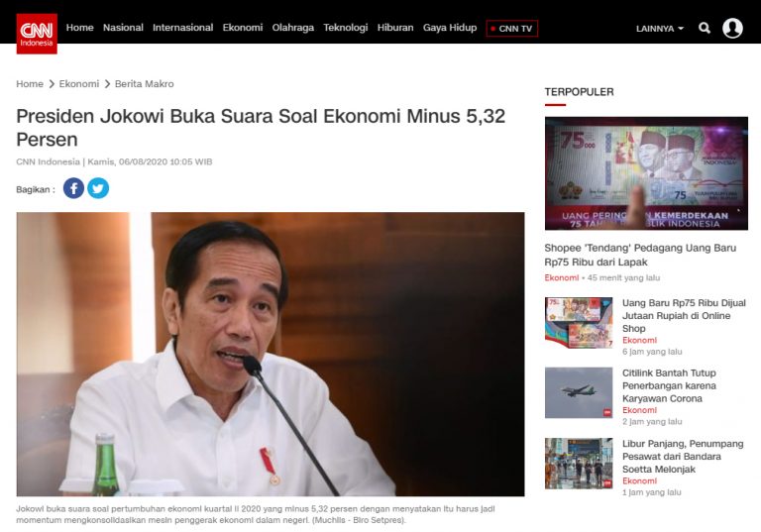Screen dimensions: 761x532
Task: Open the Ekonomi breadcrumb link
Action: click(79, 83)
